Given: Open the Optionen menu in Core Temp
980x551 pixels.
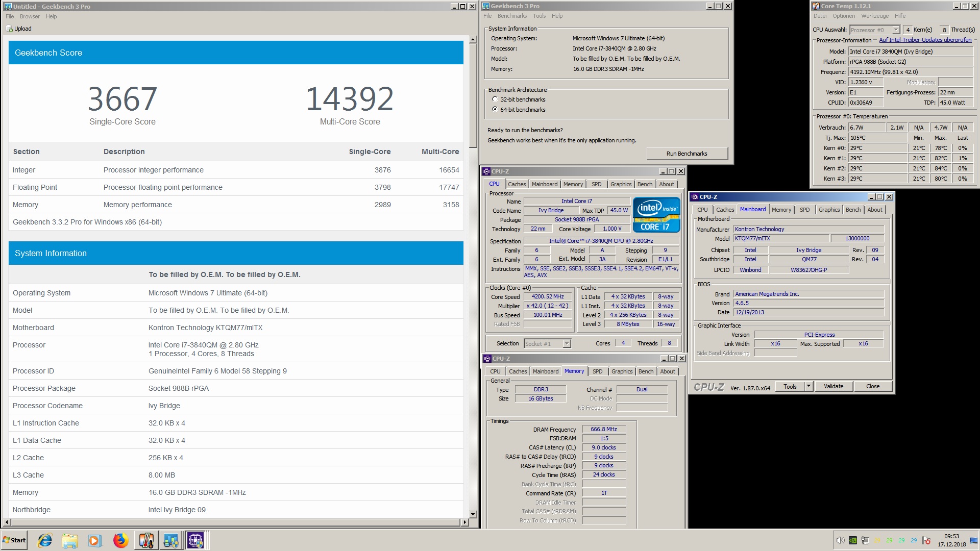Looking at the screenshot, I should [x=844, y=16].
